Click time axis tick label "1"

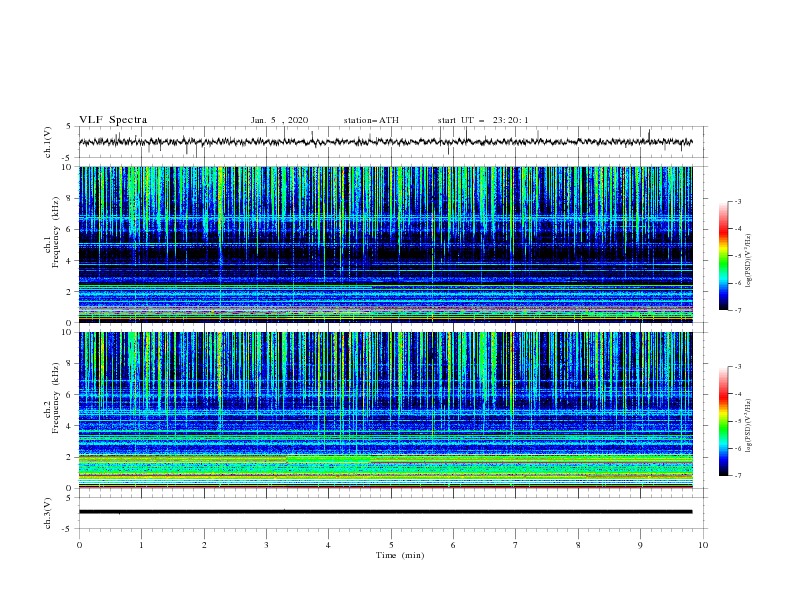coord(141,545)
